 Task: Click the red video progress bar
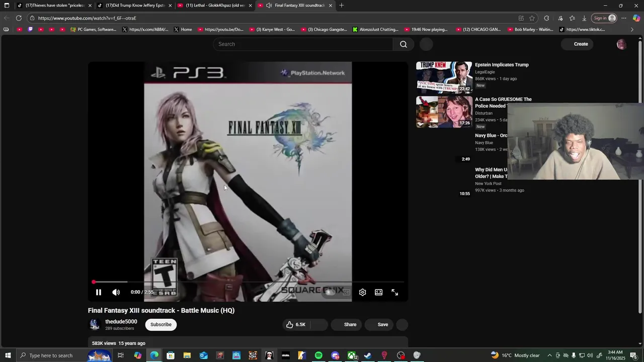249,282
